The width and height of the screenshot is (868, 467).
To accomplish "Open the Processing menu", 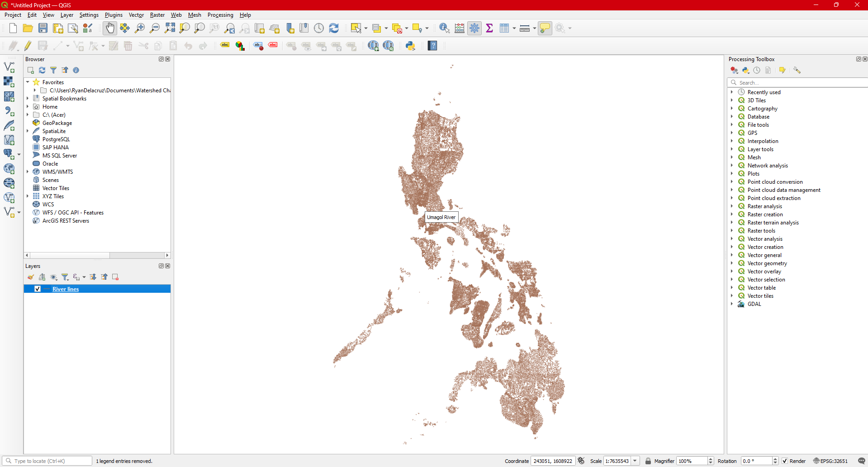I will pos(220,15).
